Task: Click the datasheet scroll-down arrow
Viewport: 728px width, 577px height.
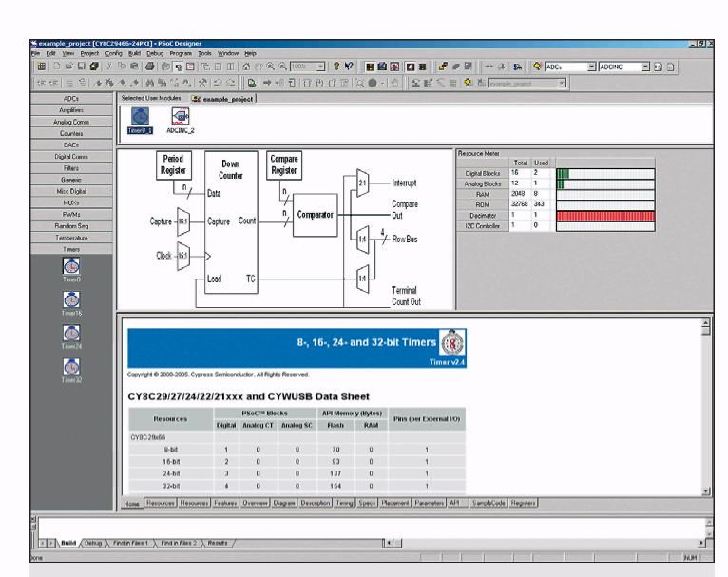Action: [706, 491]
